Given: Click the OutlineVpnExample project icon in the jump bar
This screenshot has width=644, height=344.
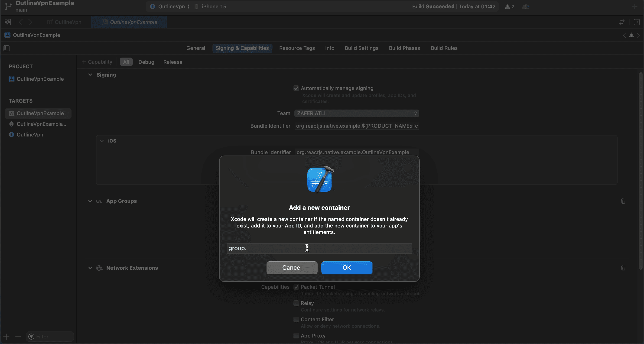Looking at the screenshot, I should click(x=7, y=35).
